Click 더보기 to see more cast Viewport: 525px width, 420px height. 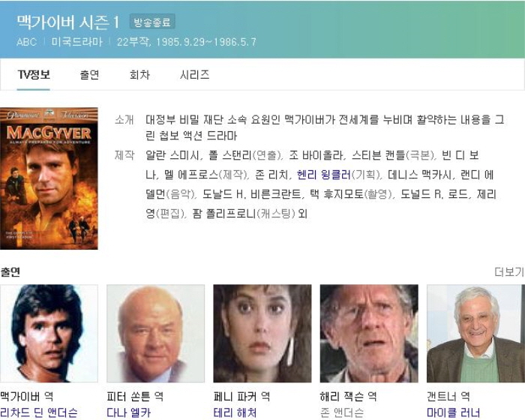click(509, 272)
